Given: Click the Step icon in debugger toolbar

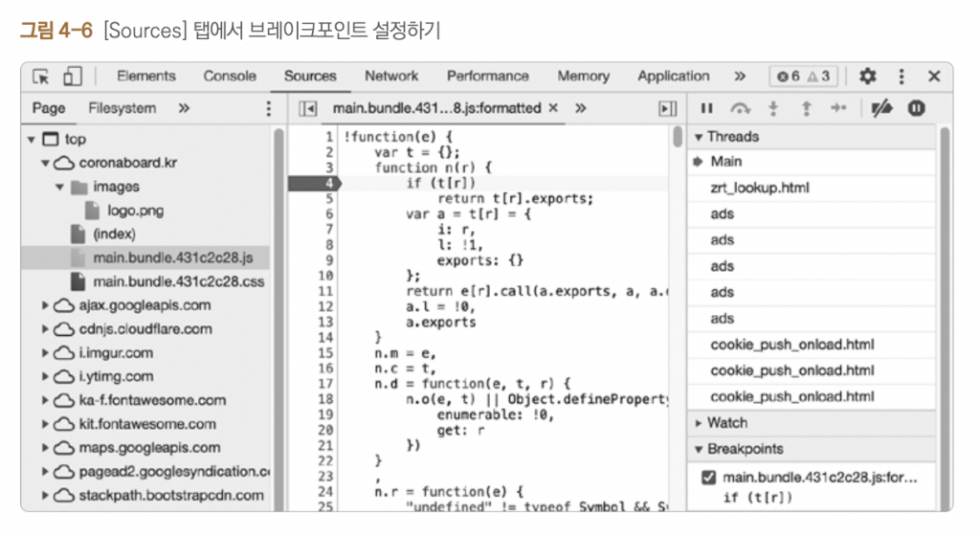Looking at the screenshot, I should [838, 109].
